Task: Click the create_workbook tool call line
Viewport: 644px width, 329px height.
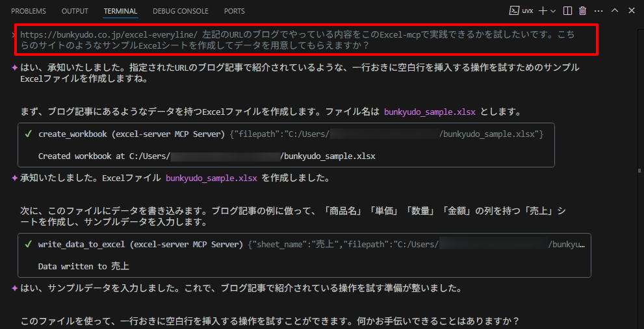Action: [x=290, y=134]
